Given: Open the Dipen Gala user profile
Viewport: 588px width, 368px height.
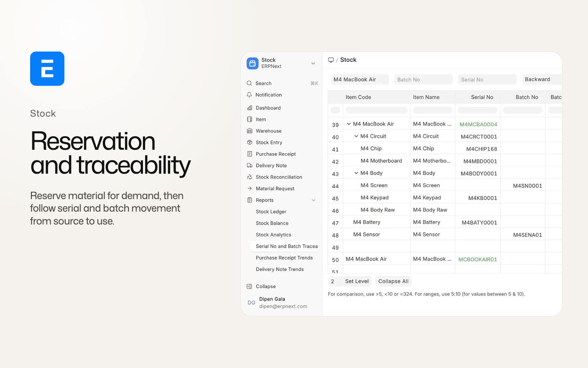Looking at the screenshot, I should [282, 302].
